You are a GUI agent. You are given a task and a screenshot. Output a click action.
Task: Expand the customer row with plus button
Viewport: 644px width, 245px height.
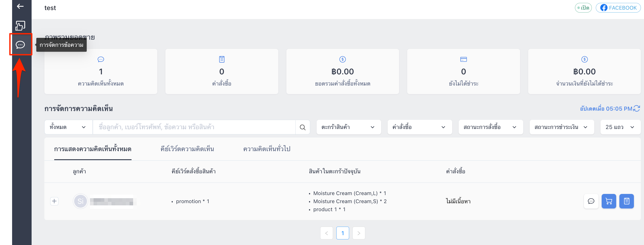pyautogui.click(x=54, y=201)
